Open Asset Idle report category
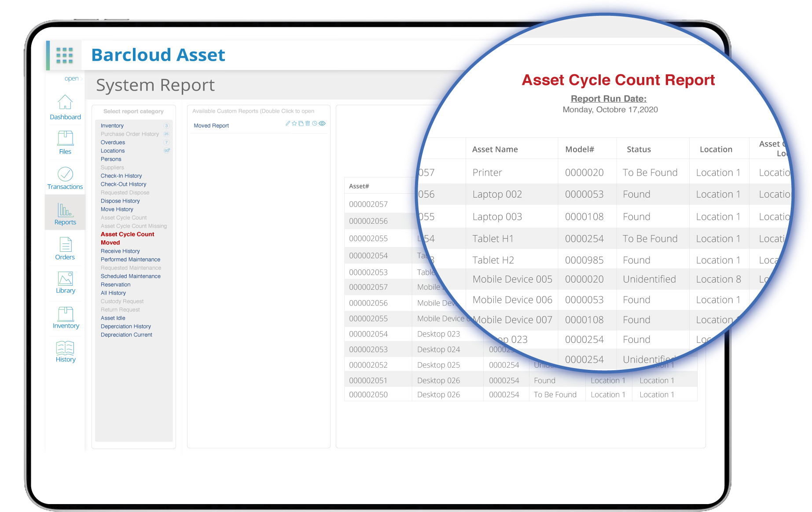 click(x=113, y=318)
